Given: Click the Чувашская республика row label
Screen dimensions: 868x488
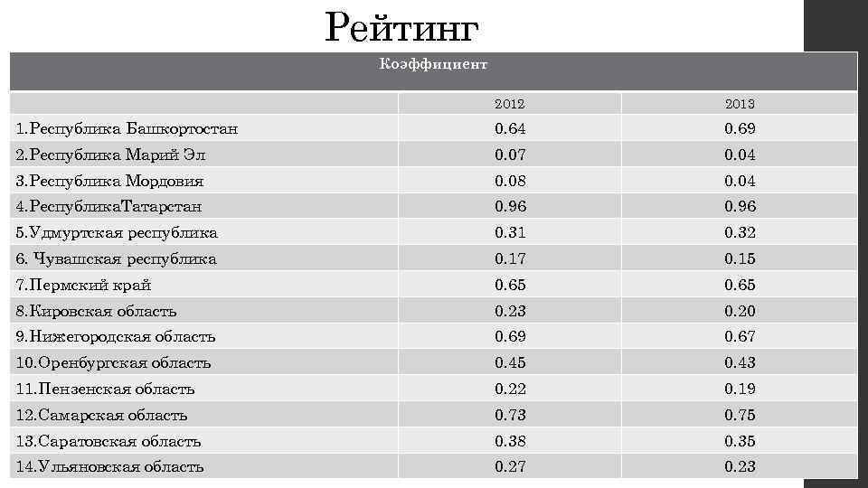Looking at the screenshot, I should (x=117, y=259).
